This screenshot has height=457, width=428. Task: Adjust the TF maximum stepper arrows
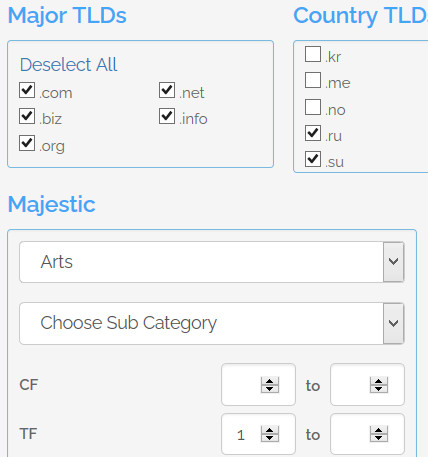click(379, 434)
